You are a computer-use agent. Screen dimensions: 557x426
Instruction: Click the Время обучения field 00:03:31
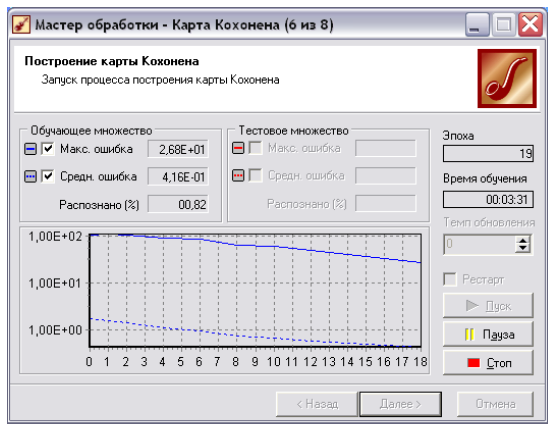pyautogui.click(x=488, y=199)
